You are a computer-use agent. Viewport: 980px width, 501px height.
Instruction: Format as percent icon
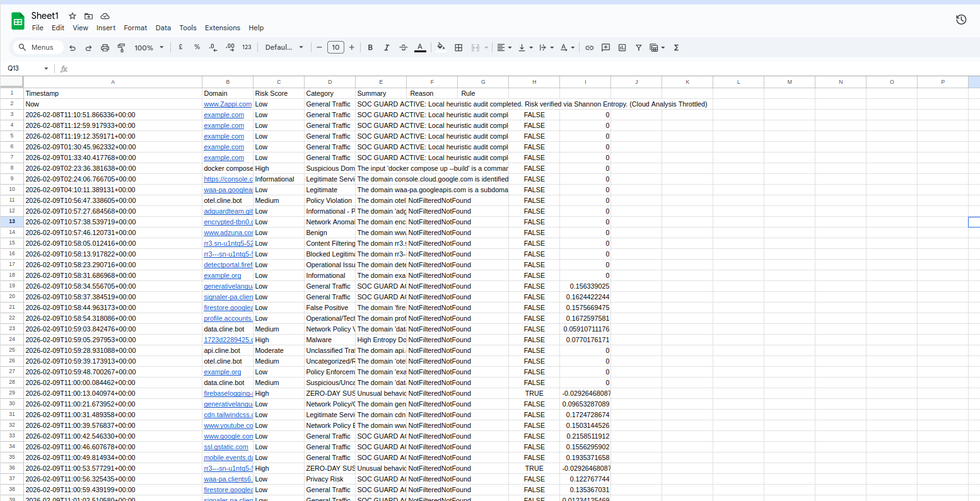tap(197, 47)
